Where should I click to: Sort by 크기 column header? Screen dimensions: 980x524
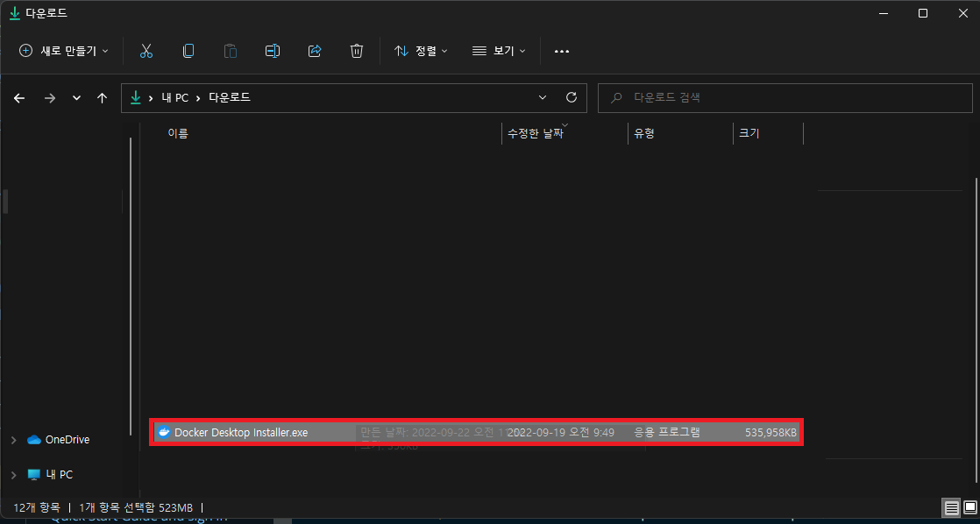(749, 134)
